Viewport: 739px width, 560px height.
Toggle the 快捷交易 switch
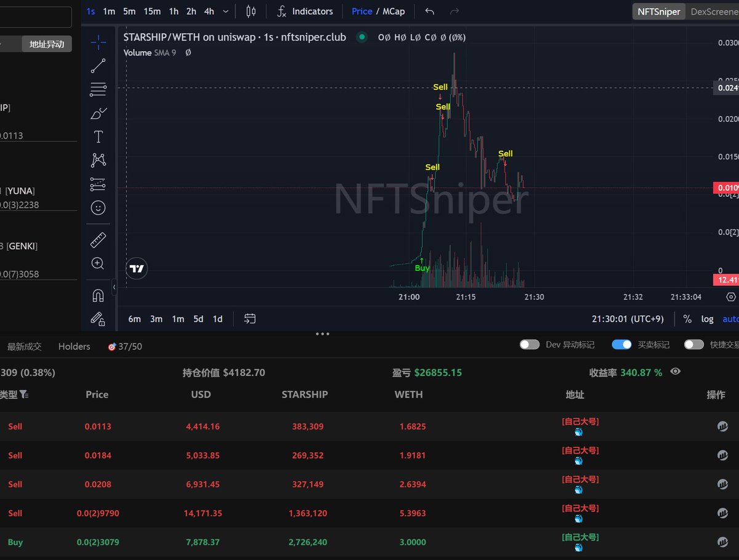(x=694, y=345)
